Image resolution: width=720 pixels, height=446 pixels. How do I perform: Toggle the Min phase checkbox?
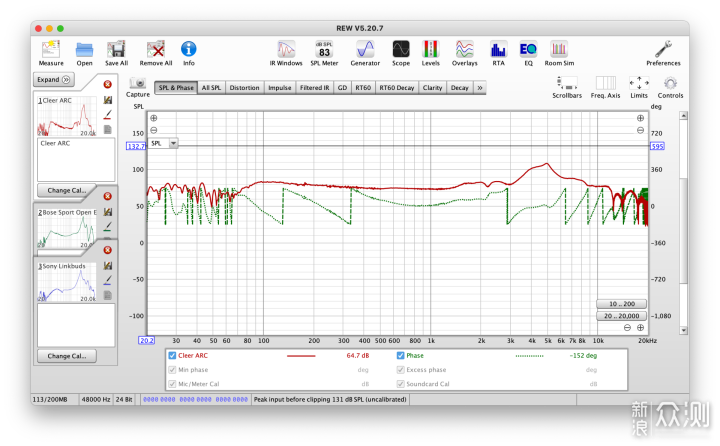(x=172, y=370)
